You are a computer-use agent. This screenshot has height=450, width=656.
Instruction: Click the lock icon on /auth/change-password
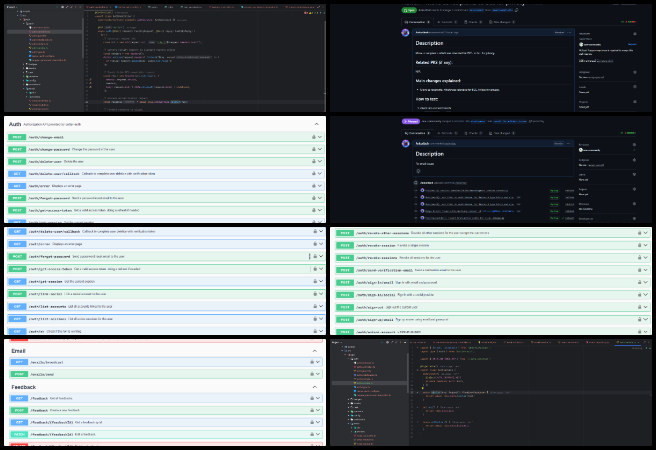313,149
